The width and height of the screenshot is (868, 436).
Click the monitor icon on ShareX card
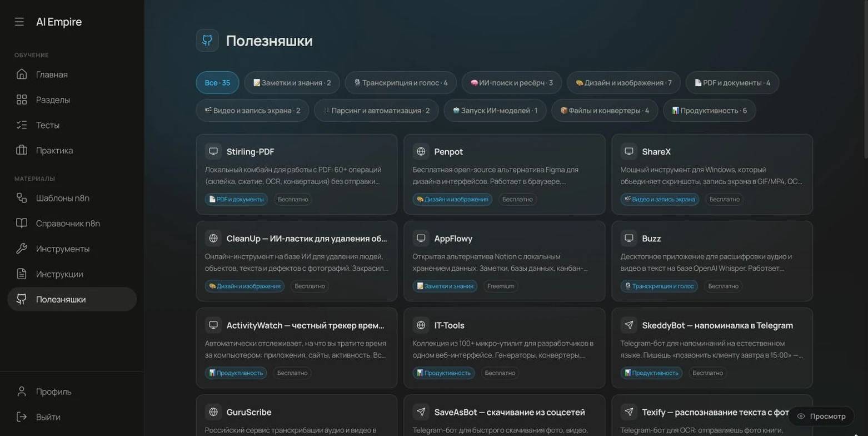coord(628,151)
